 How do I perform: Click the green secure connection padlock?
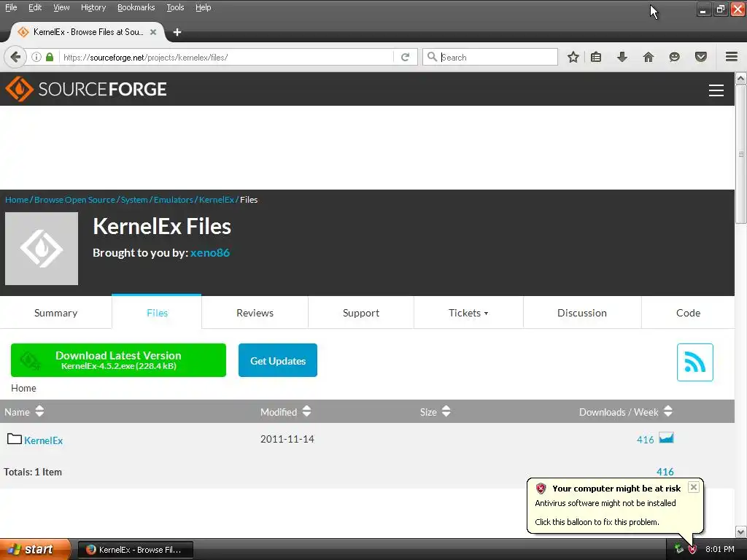(x=50, y=57)
